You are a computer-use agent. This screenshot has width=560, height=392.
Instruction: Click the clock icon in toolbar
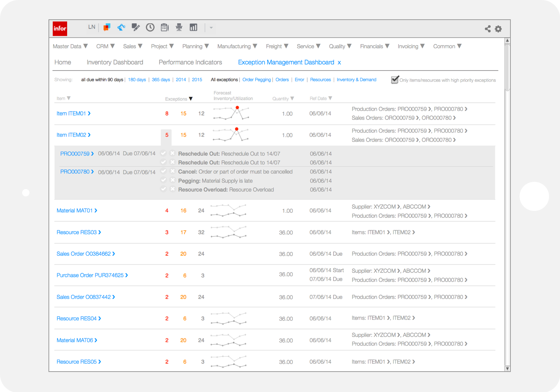150,27
